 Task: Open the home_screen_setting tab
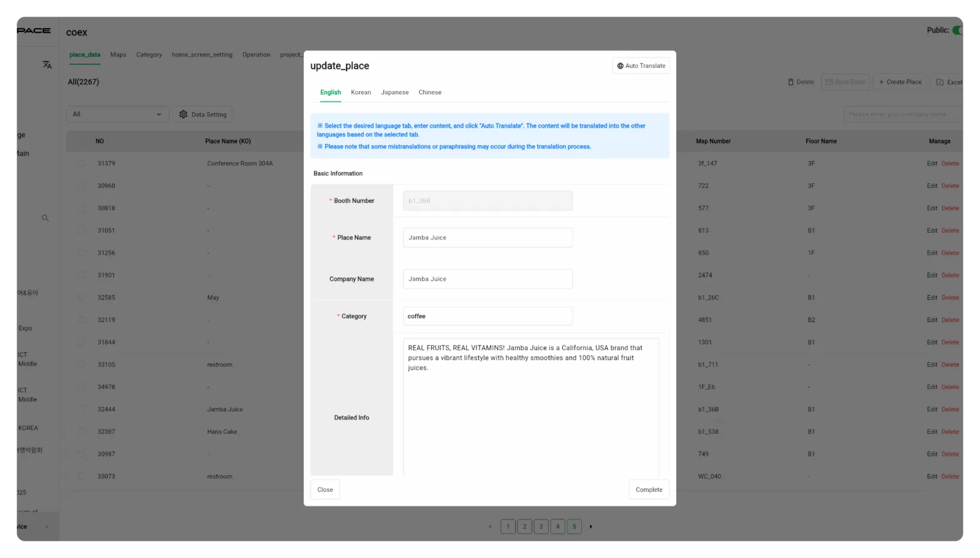[202, 55]
